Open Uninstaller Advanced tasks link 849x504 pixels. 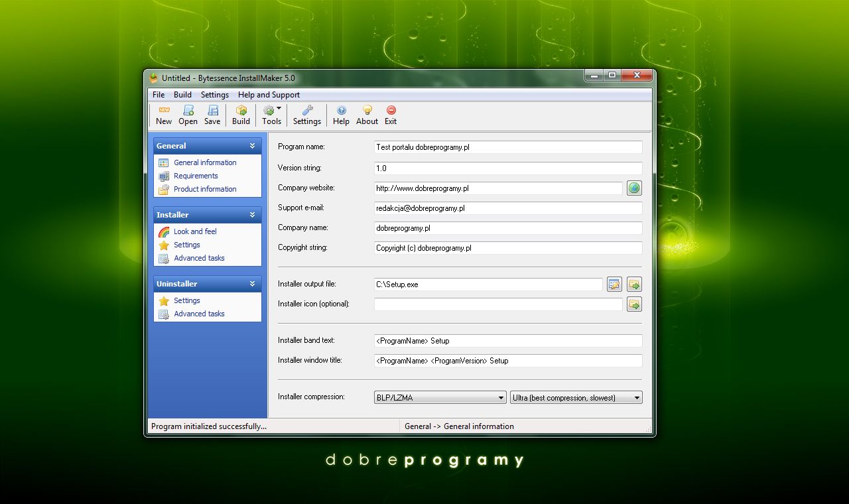(x=199, y=314)
